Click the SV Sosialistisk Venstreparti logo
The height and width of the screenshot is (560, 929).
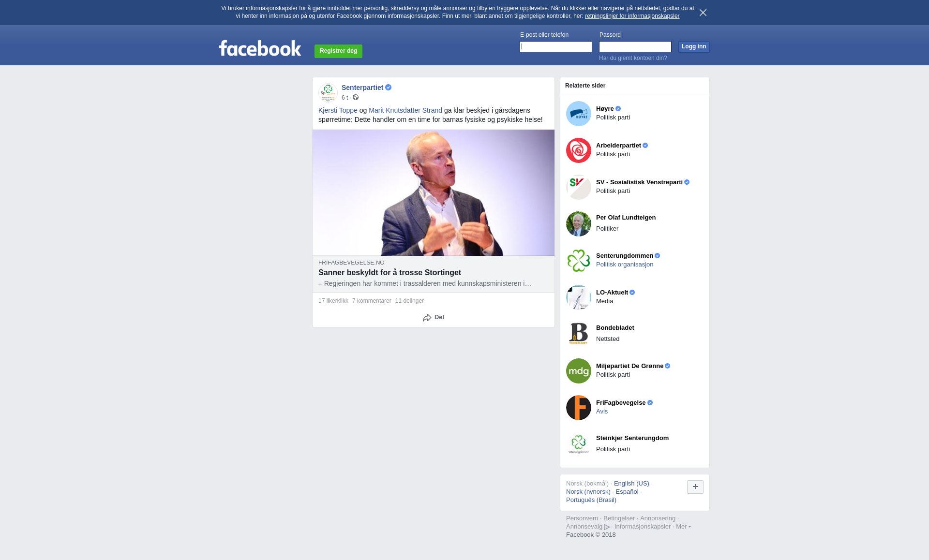[x=579, y=187]
